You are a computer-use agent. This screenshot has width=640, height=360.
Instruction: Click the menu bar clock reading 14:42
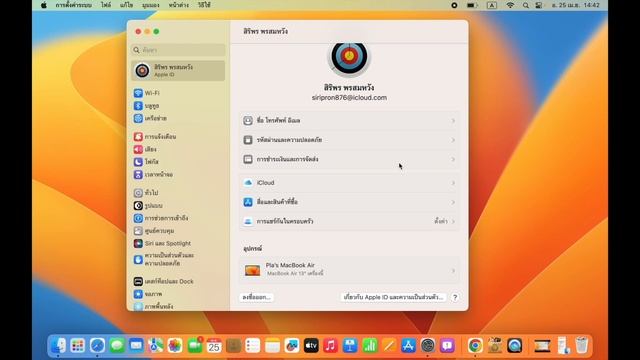pos(576,5)
